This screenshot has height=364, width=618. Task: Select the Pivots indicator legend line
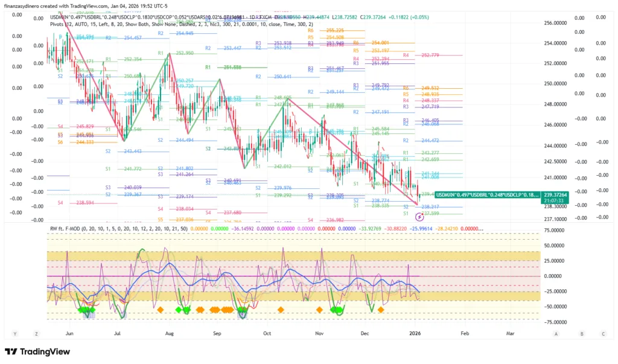(x=181, y=25)
